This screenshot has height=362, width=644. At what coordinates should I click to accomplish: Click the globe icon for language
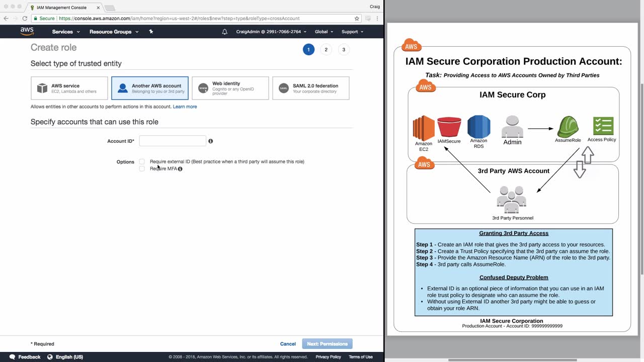coord(50,357)
